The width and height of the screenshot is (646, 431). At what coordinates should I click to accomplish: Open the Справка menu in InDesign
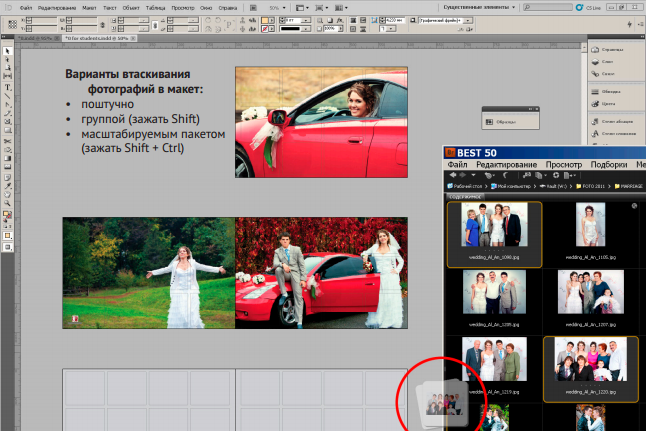(227, 8)
